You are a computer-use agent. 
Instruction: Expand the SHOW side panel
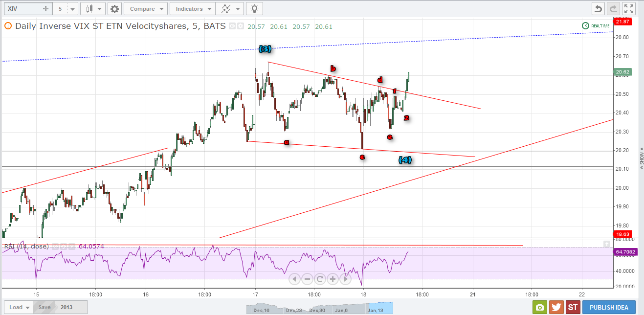tap(641, 158)
